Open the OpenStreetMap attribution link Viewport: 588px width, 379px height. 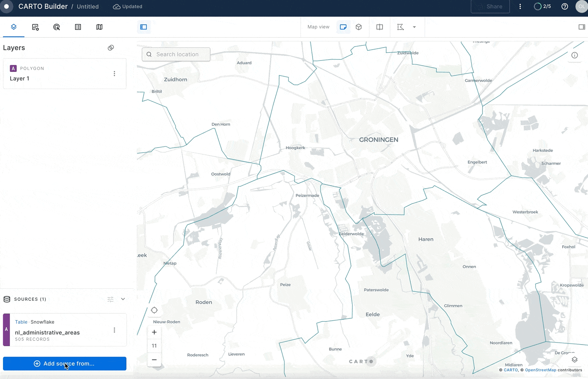point(540,370)
